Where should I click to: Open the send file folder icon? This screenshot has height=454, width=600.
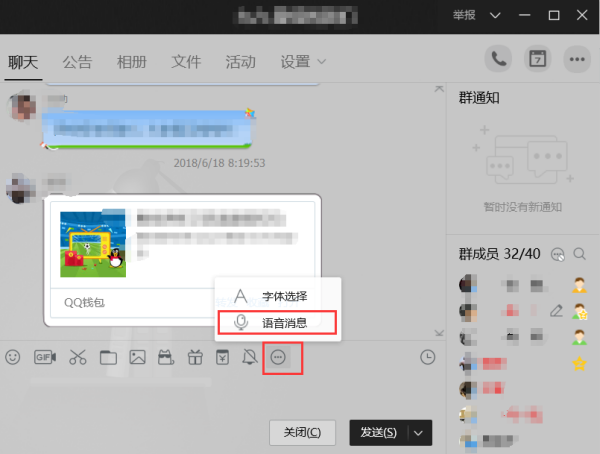tap(108, 358)
